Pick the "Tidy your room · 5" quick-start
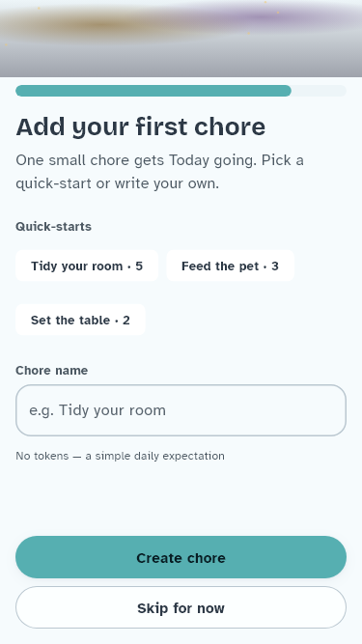This screenshot has height=644, width=362. pos(87,266)
